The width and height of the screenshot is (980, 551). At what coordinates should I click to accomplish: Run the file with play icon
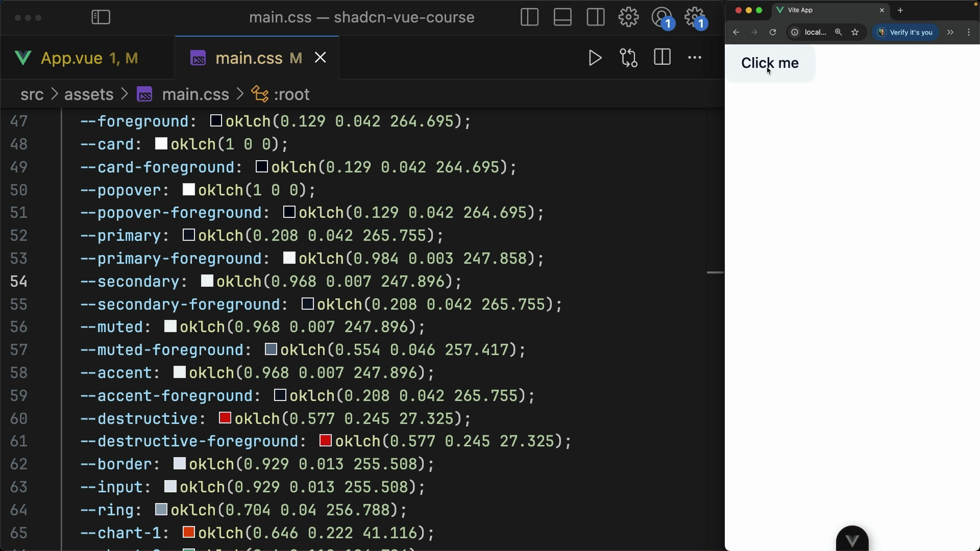coord(595,58)
